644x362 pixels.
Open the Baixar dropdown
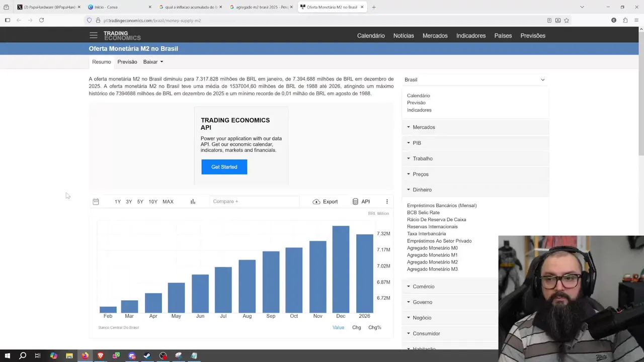153,62
